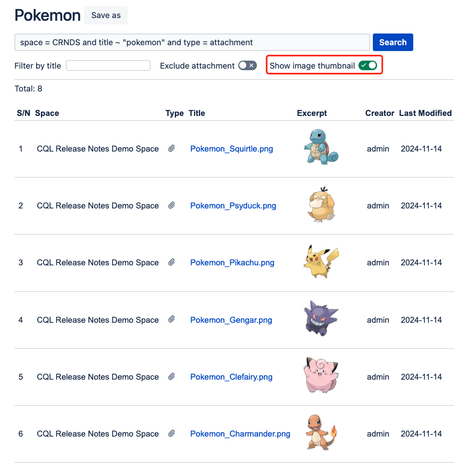This screenshot has width=476, height=469.
Task: Click the paperclip icon in Psyduck row
Action: (172, 206)
